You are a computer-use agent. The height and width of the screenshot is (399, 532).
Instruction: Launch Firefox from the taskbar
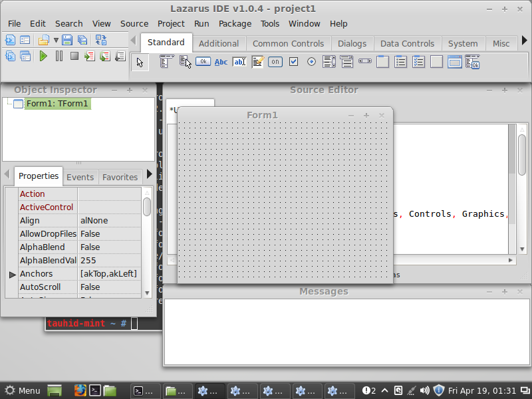pos(80,390)
